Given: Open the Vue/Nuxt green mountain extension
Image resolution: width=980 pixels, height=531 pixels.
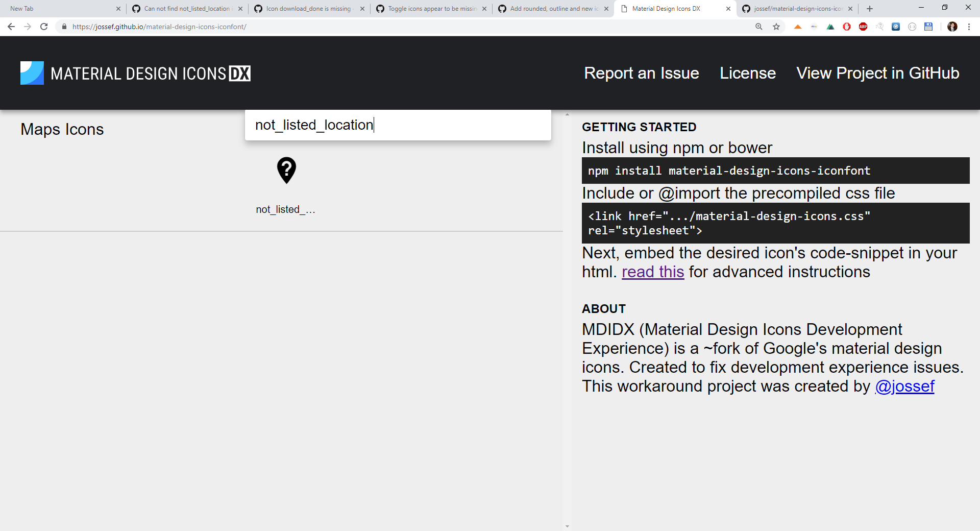Looking at the screenshot, I should [x=830, y=27].
